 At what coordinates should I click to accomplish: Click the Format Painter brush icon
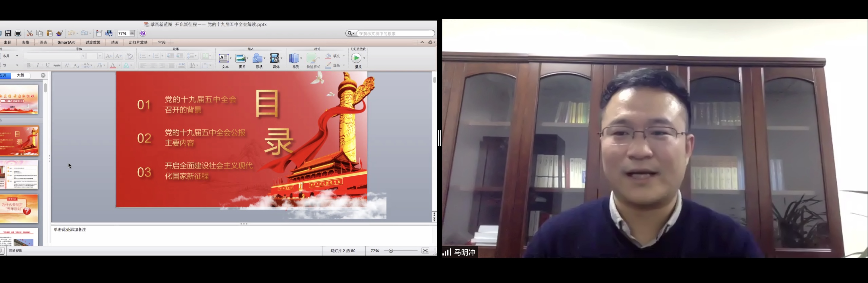tap(59, 33)
